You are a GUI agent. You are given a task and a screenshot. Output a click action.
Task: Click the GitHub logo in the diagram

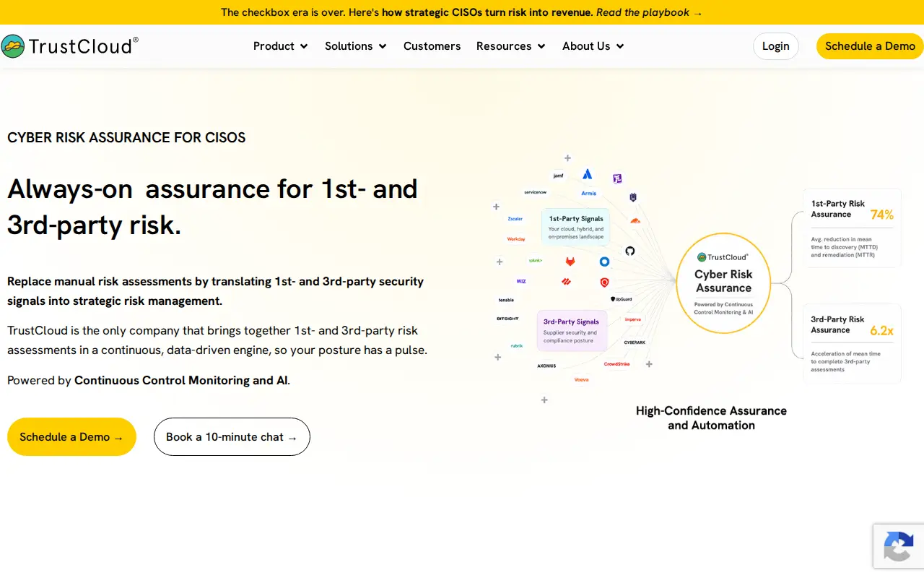point(630,251)
